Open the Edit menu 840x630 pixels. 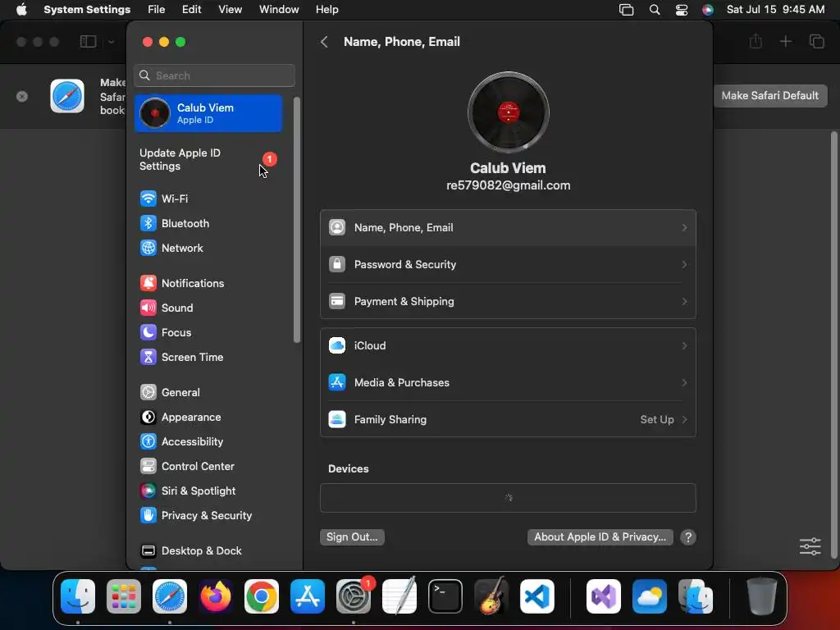191,10
